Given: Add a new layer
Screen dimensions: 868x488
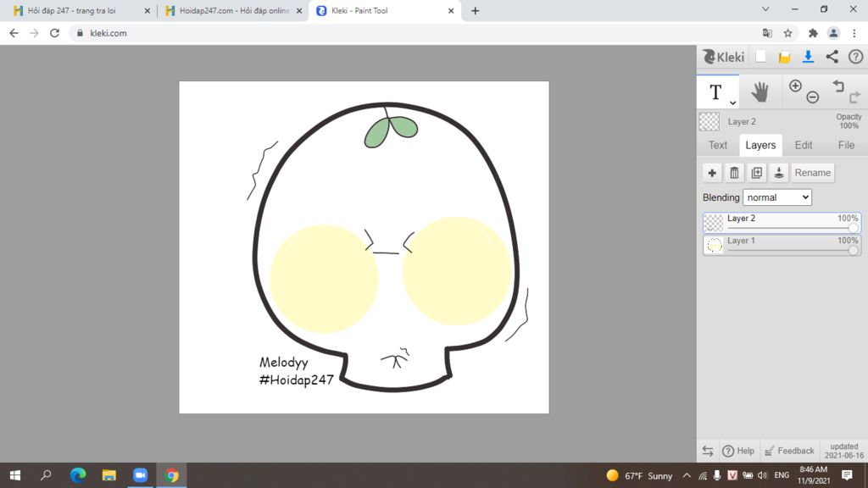Looking at the screenshot, I should pos(712,173).
